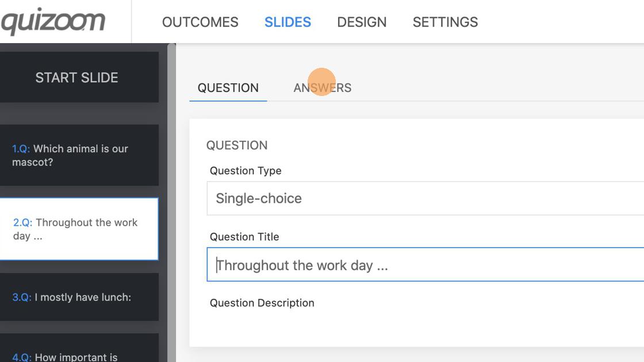Switch to the DESIGN section

(362, 22)
